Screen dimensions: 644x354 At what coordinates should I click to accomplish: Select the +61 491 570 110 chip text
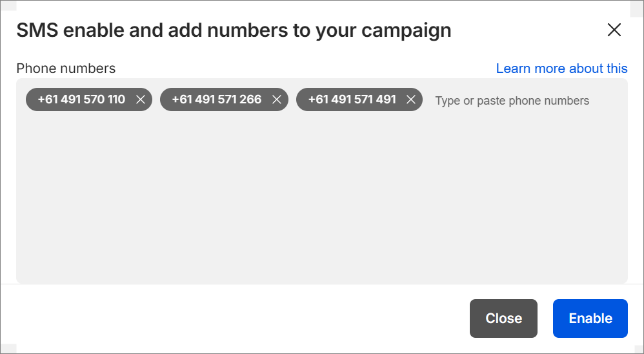point(81,99)
